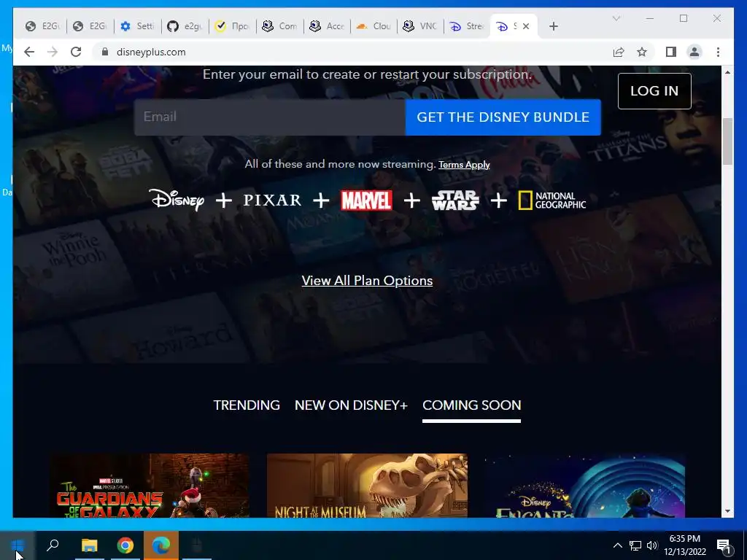
Task: Open the taskbar clock showing 6:35 PM
Action: click(684, 545)
